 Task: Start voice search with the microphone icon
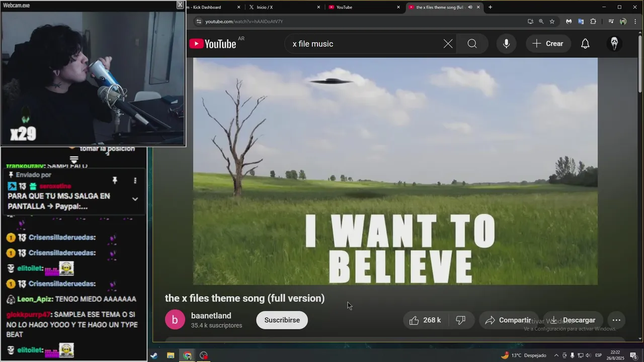[506, 44]
